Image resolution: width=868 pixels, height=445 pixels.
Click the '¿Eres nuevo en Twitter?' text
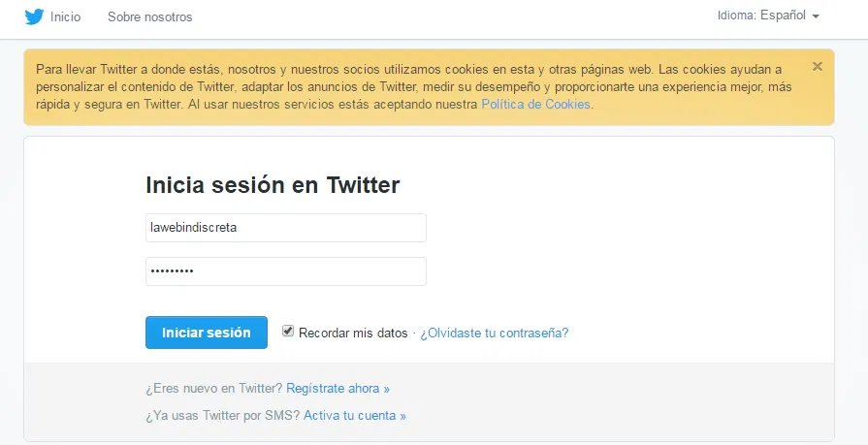click(x=214, y=388)
